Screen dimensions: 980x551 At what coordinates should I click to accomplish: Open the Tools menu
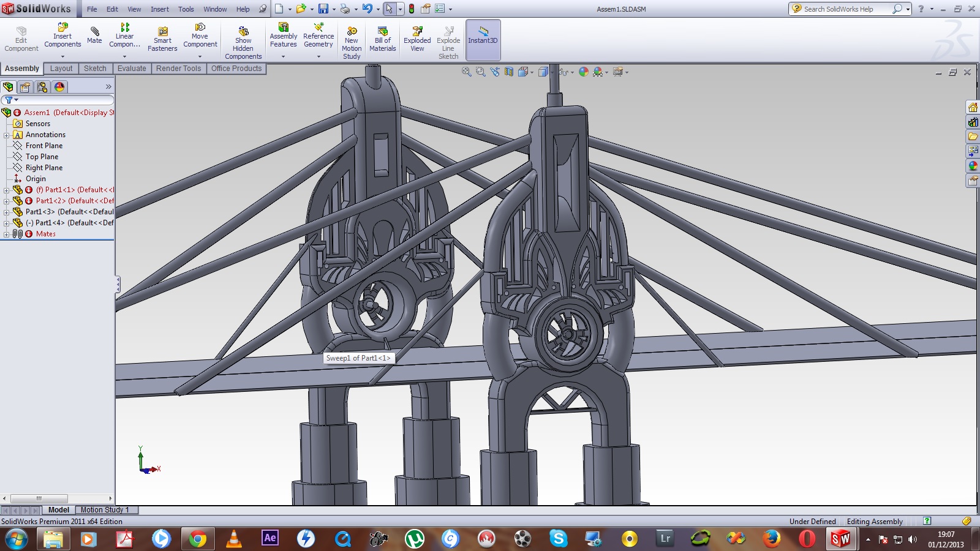coord(186,9)
